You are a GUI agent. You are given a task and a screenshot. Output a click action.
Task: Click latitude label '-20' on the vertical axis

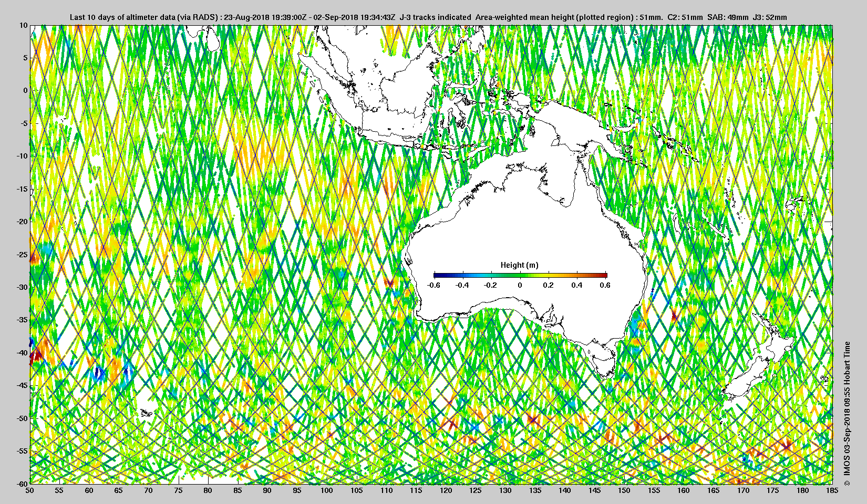click(x=23, y=222)
